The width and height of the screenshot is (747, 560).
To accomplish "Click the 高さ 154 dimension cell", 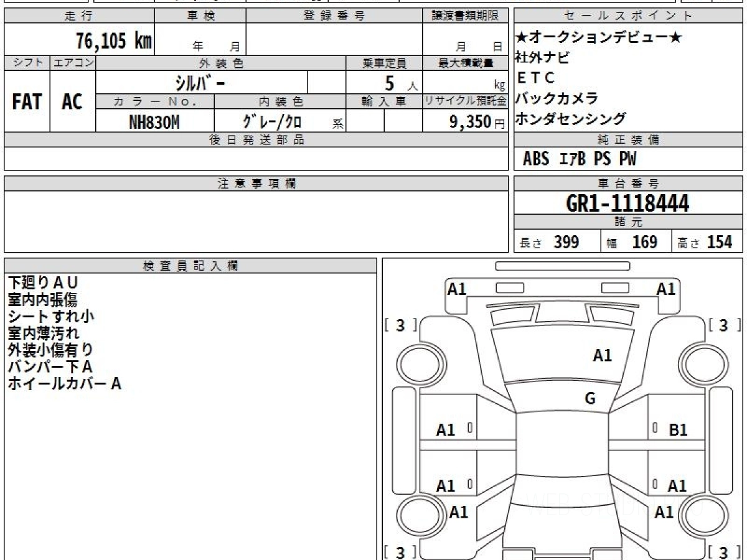I will click(x=708, y=241).
